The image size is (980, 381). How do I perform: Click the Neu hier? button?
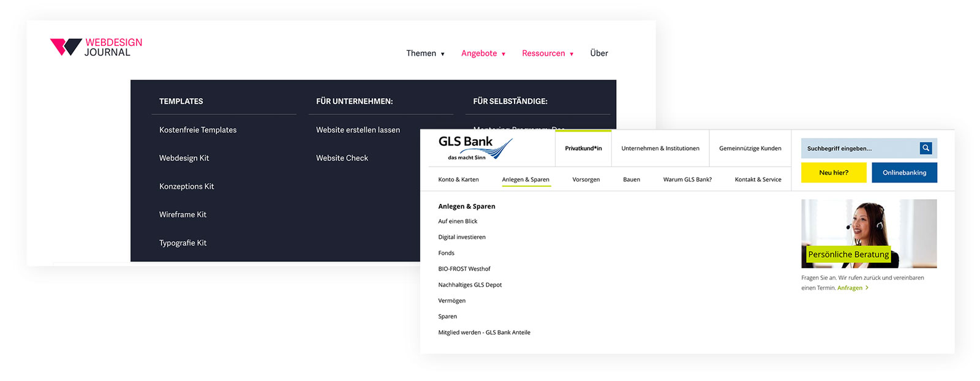pos(834,173)
